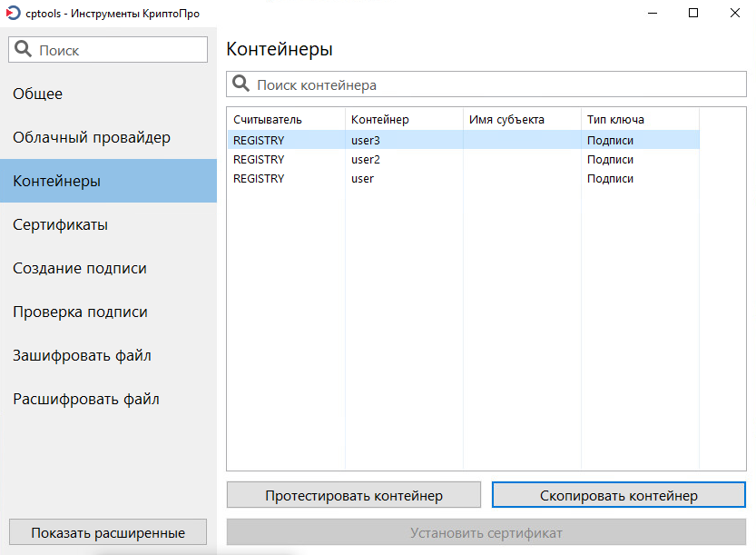Click Скопировать контейнер button
Image resolution: width=756 pixels, height=555 pixels.
pyautogui.click(x=619, y=495)
